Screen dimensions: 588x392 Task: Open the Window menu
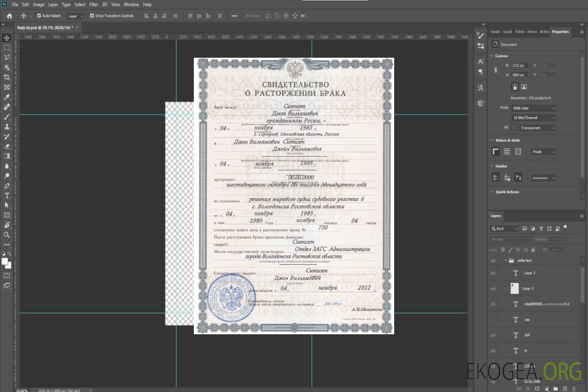pos(131,4)
